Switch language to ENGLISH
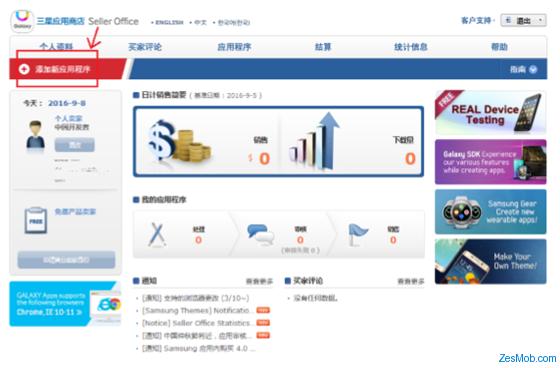The height and width of the screenshot is (368, 560). (x=169, y=23)
